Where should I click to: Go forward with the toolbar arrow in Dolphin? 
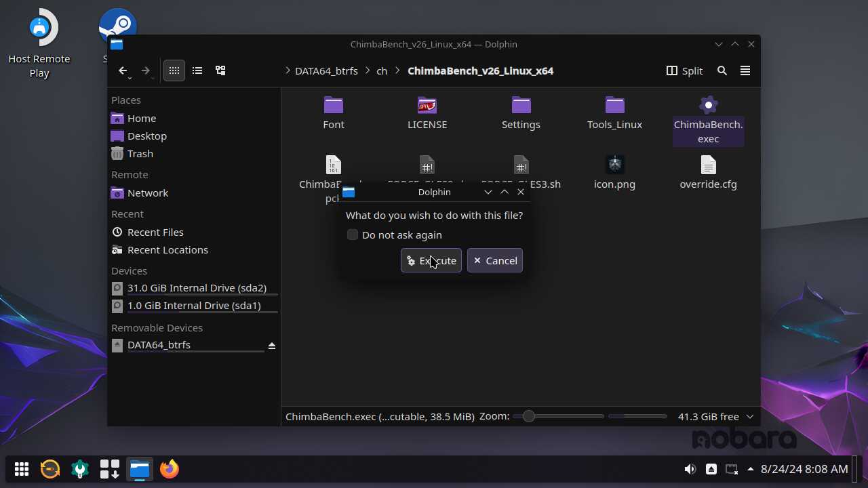tap(145, 70)
